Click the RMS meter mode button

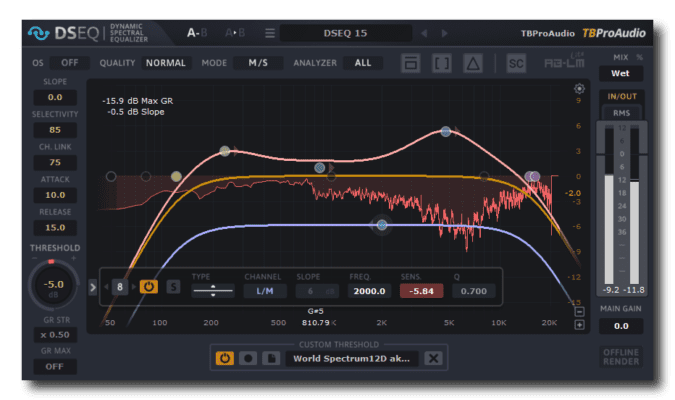[620, 113]
